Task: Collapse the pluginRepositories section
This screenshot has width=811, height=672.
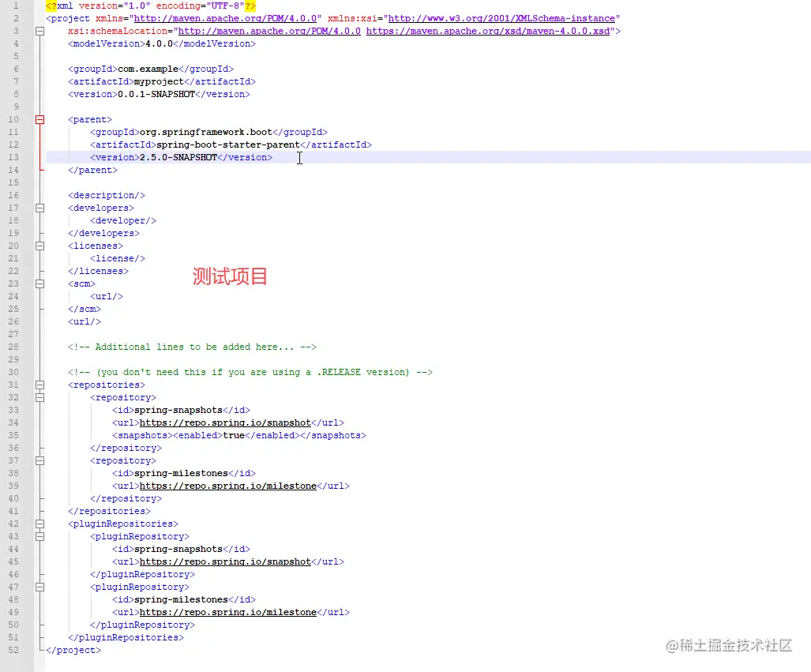Action: pos(39,524)
